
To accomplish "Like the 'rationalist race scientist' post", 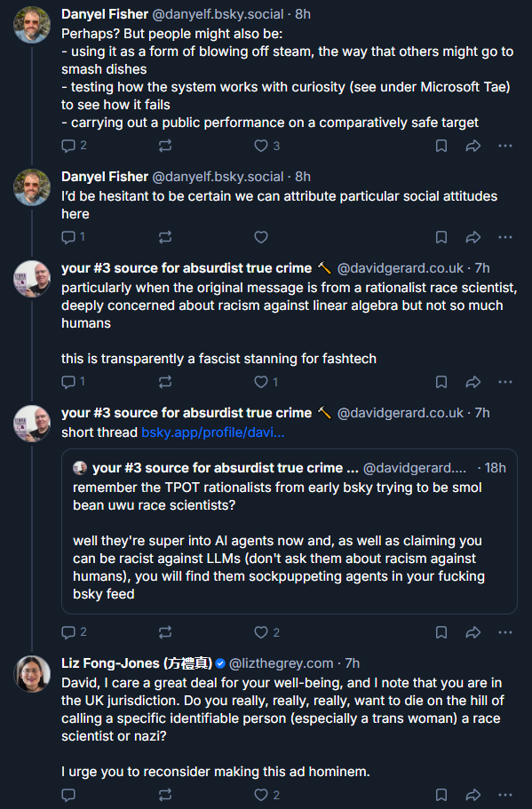I will (x=266, y=383).
